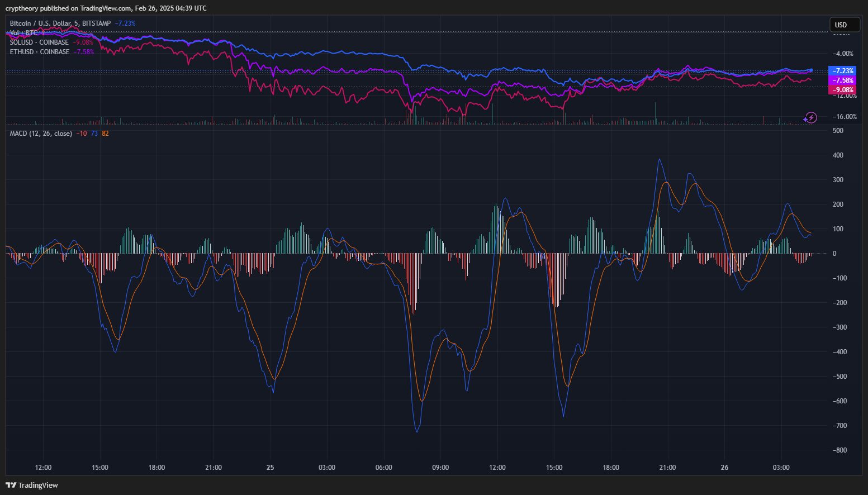Image resolution: width=868 pixels, height=495 pixels.
Task: Click the red -10 MACD histogram value
Action: click(x=82, y=134)
